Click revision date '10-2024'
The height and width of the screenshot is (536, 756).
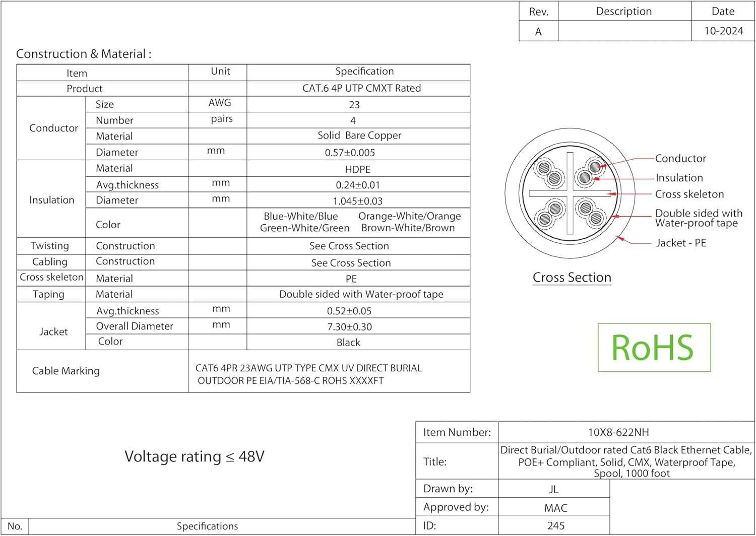724,31
